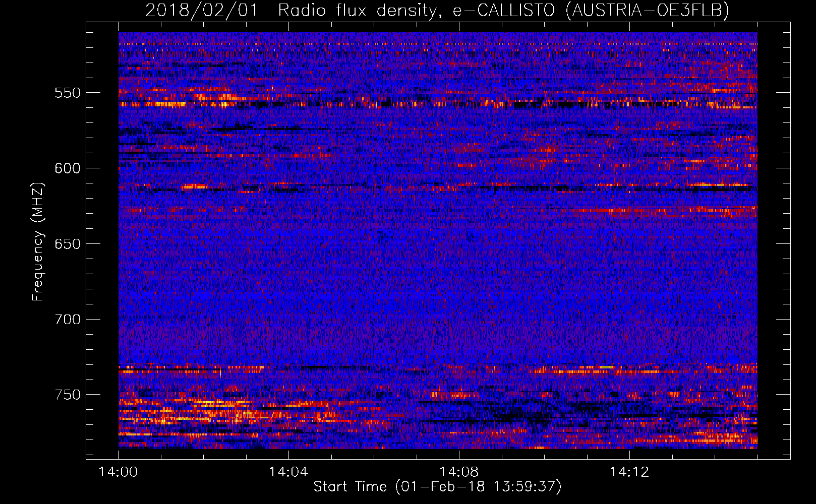Viewport: 816px width, 504px height.
Task: Click the '750' frequency tick label
Action: click(x=68, y=395)
